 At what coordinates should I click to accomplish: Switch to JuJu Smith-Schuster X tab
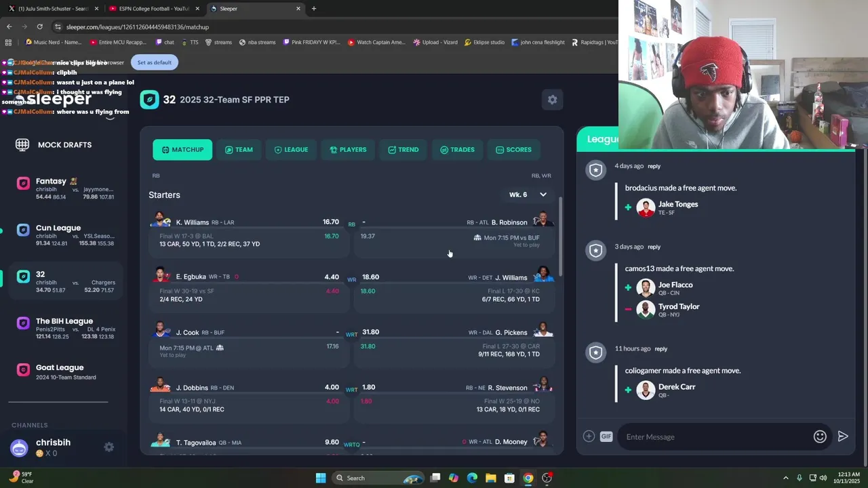53,9
